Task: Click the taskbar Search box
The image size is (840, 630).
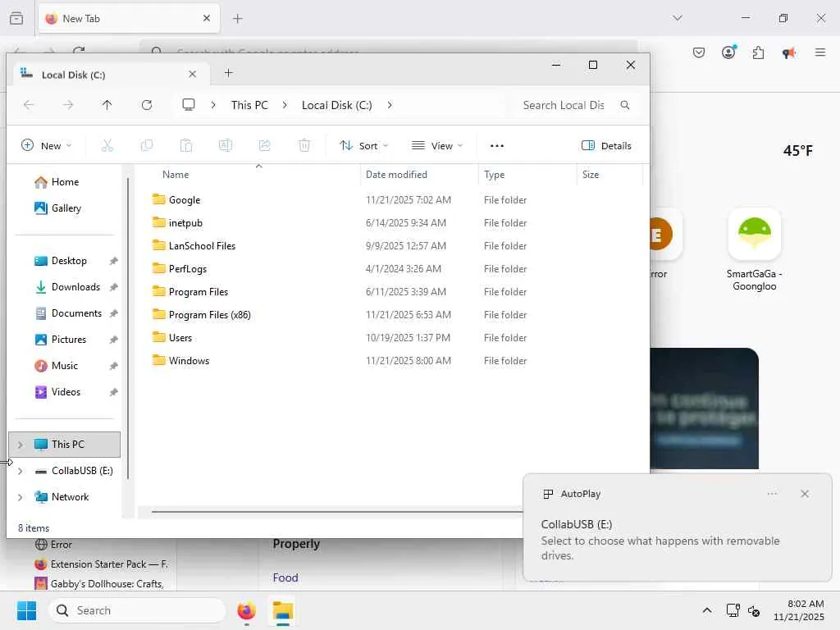Action: (137, 610)
